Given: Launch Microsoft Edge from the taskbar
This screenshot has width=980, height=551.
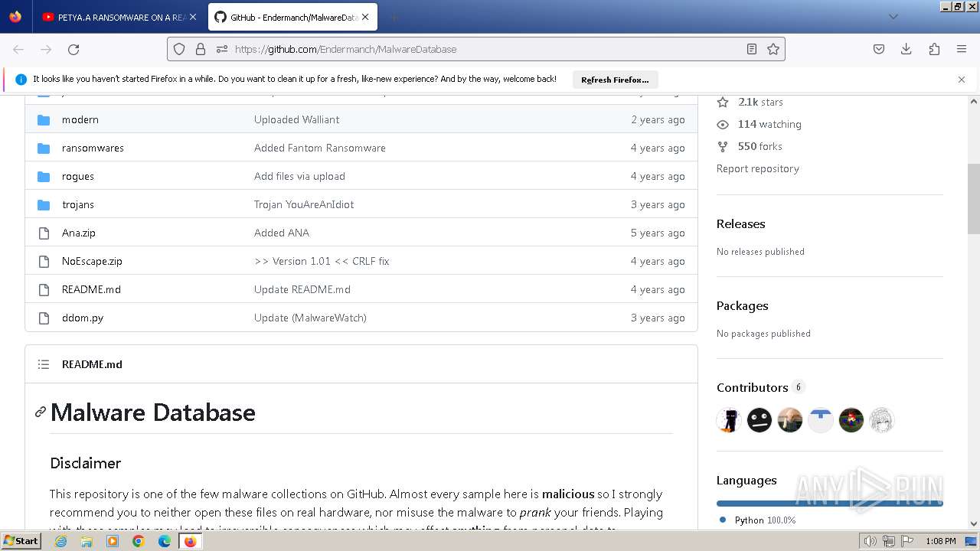Looking at the screenshot, I should pyautogui.click(x=164, y=541).
